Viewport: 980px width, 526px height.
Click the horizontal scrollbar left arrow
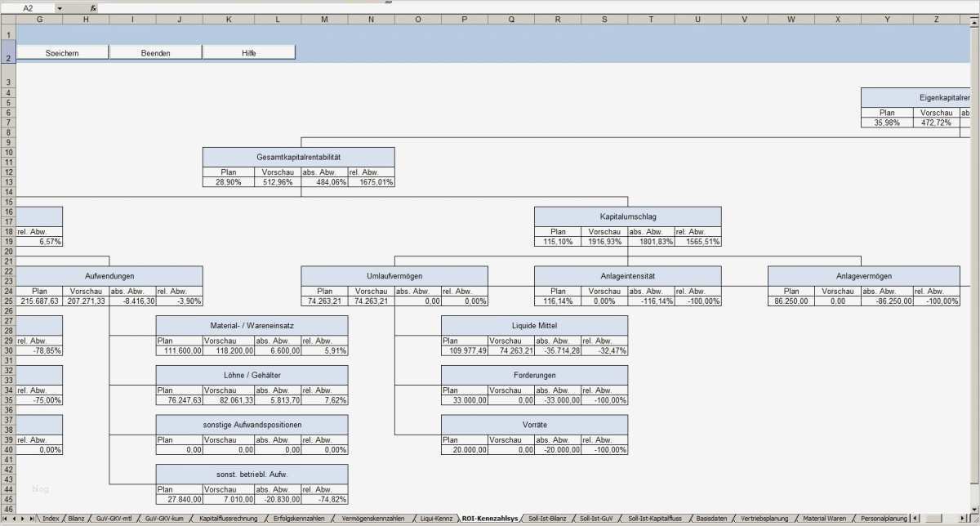click(x=915, y=518)
